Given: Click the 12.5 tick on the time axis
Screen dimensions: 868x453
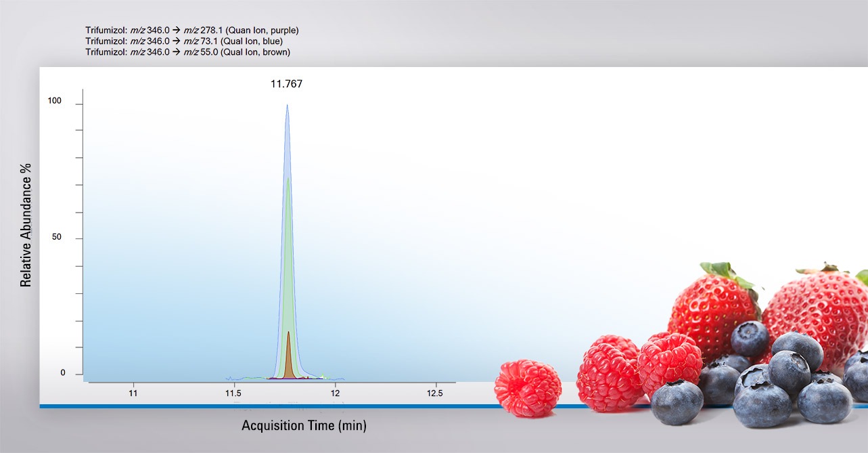Looking at the screenshot, I should click(x=434, y=393).
